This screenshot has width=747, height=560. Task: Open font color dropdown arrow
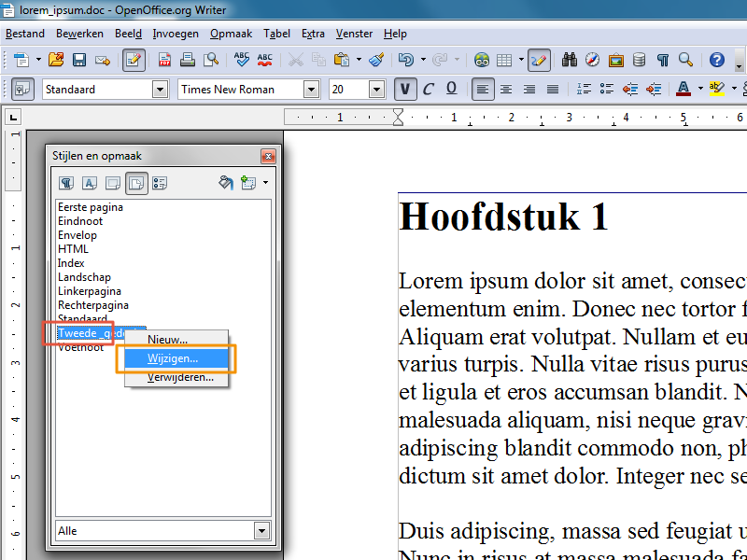click(700, 89)
